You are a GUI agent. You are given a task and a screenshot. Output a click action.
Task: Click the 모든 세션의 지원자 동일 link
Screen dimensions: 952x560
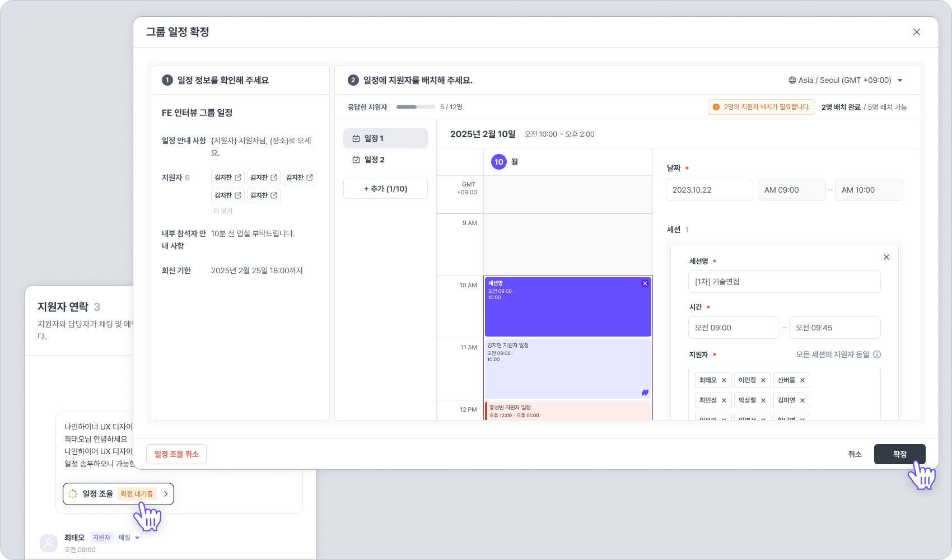click(833, 354)
